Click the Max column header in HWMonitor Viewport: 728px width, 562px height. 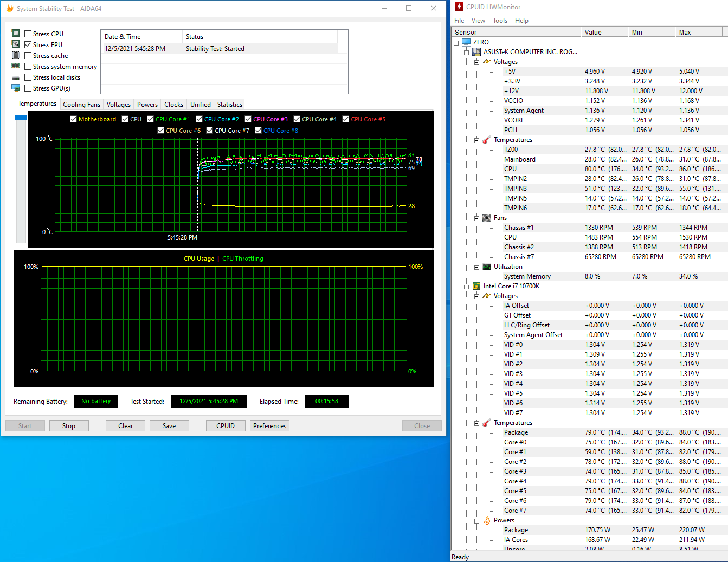pos(699,32)
